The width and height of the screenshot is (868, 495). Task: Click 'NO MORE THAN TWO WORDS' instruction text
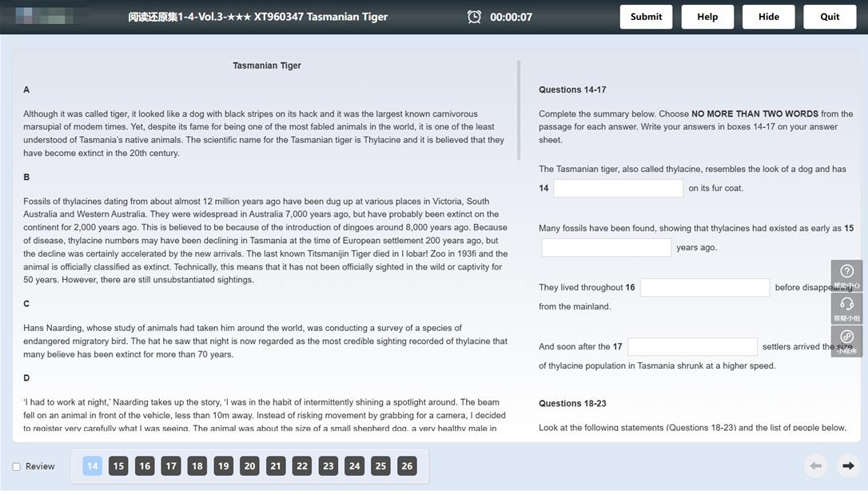pos(755,114)
